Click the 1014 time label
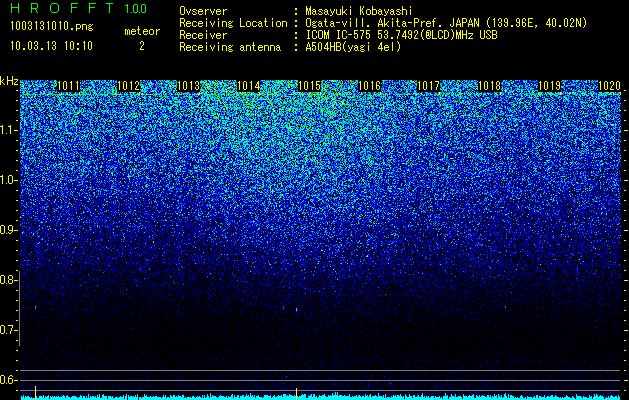 249,86
